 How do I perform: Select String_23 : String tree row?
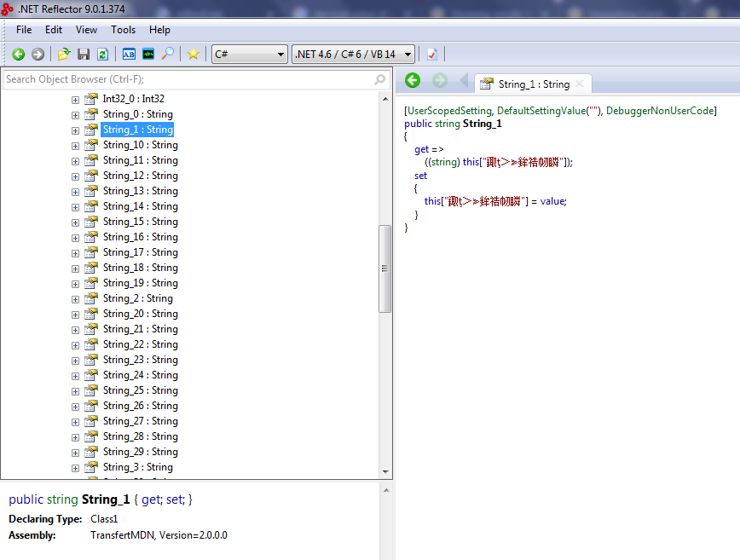point(141,360)
